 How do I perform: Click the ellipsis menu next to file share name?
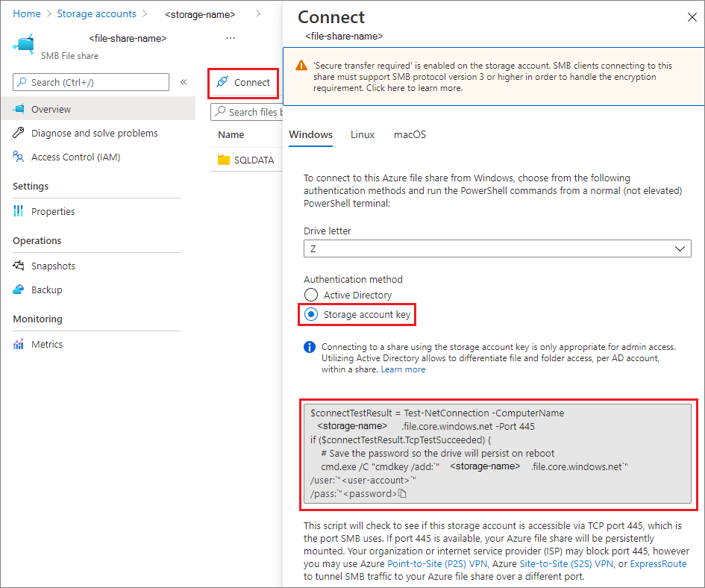pos(231,38)
